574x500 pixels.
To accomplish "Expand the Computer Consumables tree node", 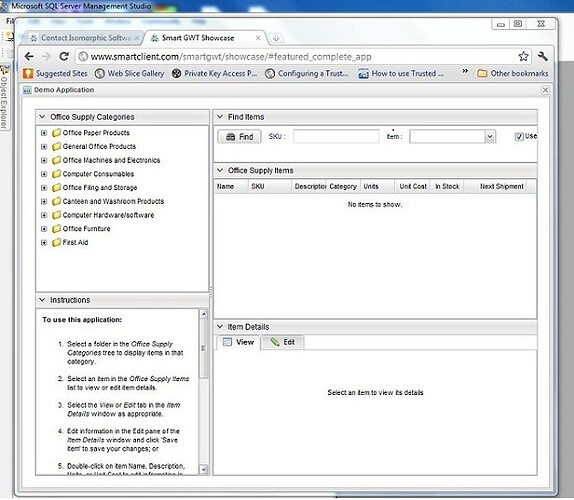I will pyautogui.click(x=44, y=174).
